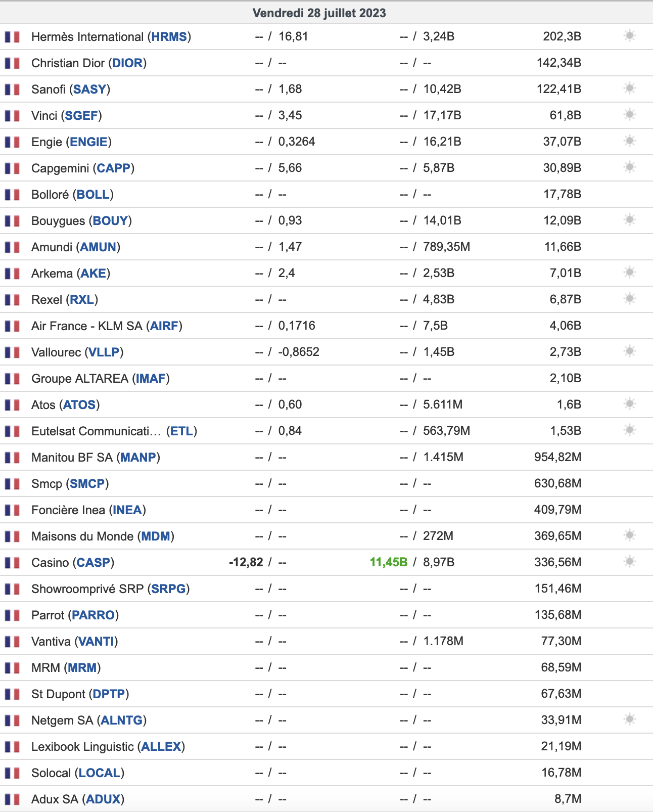Open the DIOR ticker link
Viewport: 653px width, 812px height.
127,63
